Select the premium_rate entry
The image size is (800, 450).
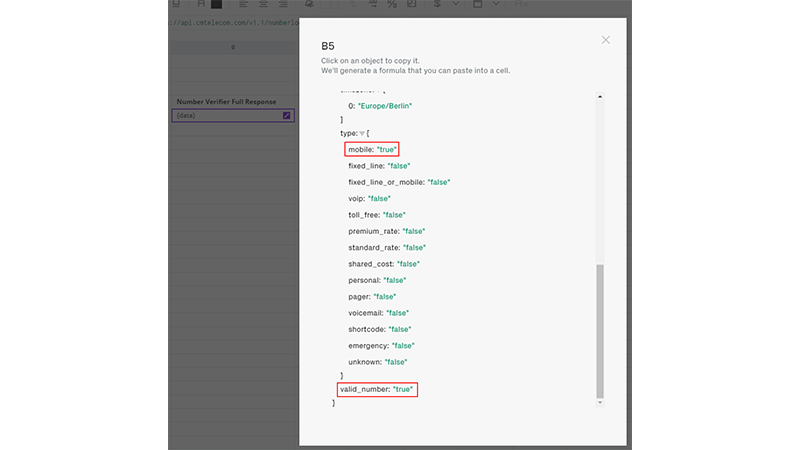[x=390, y=231]
